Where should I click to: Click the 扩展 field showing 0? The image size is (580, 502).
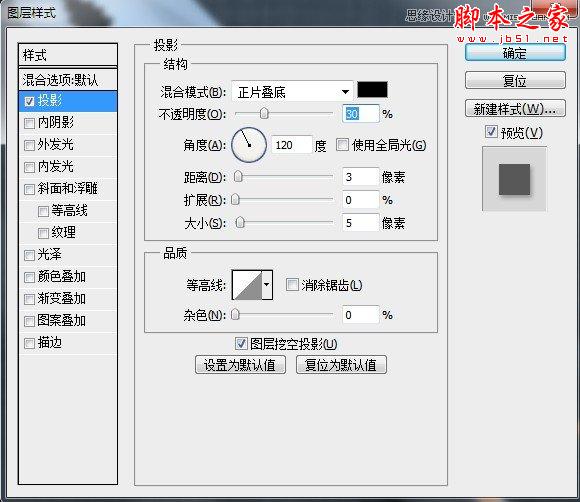coord(361,200)
